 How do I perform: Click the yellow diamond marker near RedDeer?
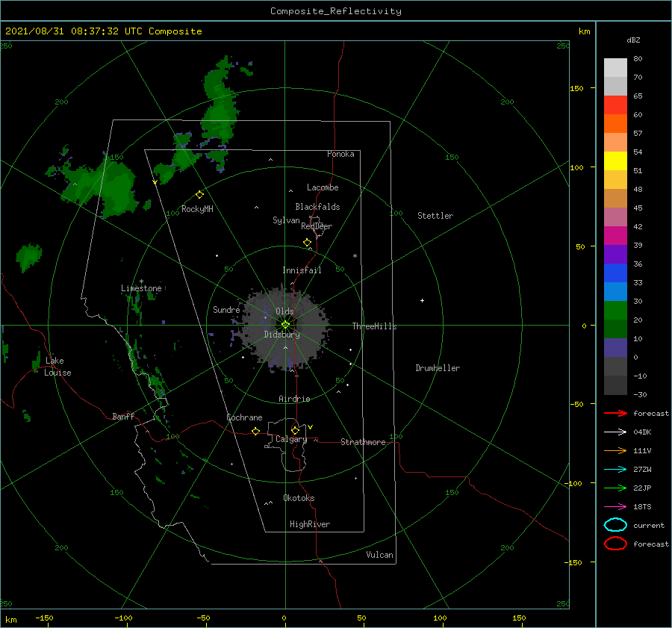(307, 243)
